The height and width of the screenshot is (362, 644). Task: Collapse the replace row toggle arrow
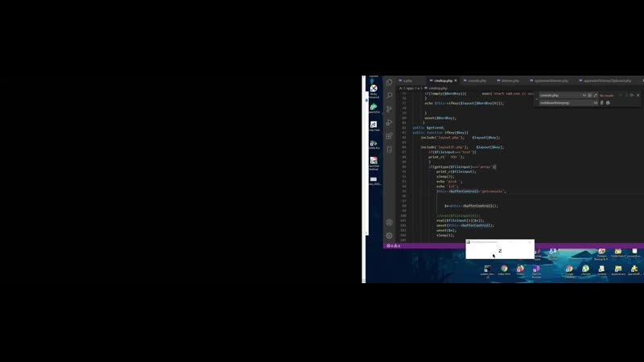(x=536, y=99)
